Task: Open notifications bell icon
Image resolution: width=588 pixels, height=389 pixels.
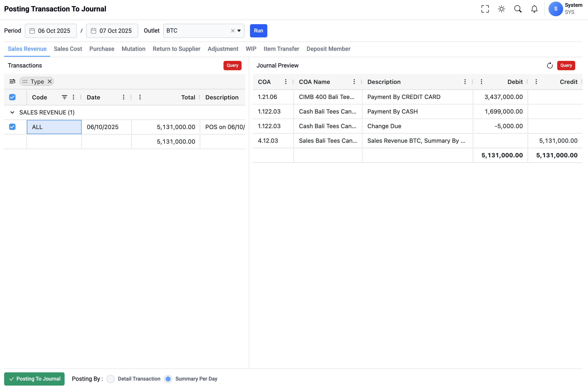Action: click(534, 9)
